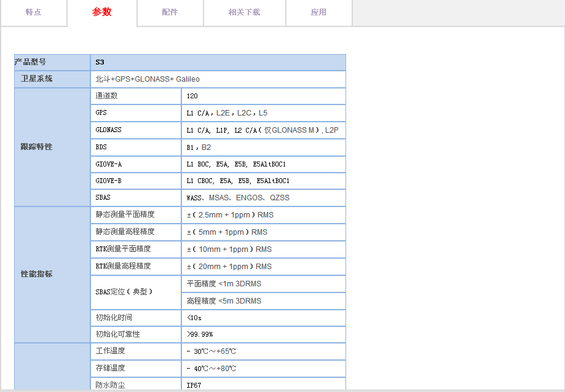The image size is (565, 392).
Task: Select the 初始化时间 row label
Action: click(114, 318)
